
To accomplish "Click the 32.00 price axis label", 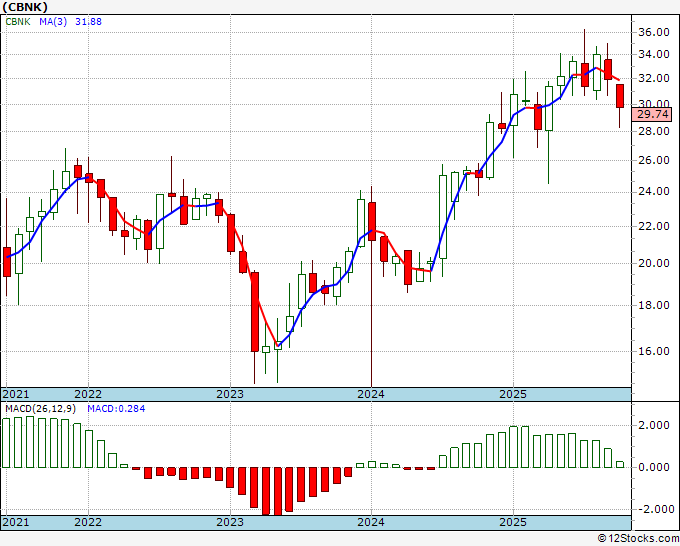I will [x=654, y=78].
